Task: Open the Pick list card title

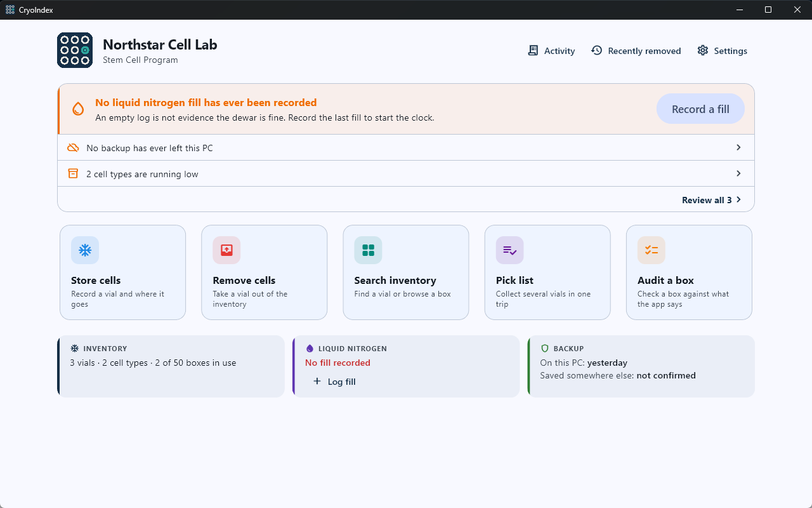Action: click(514, 280)
